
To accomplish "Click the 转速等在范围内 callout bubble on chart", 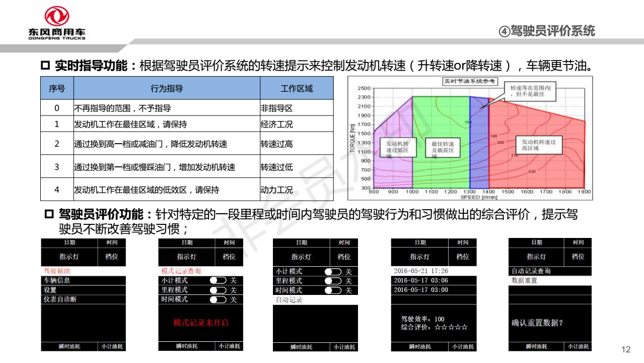I will coord(529,90).
